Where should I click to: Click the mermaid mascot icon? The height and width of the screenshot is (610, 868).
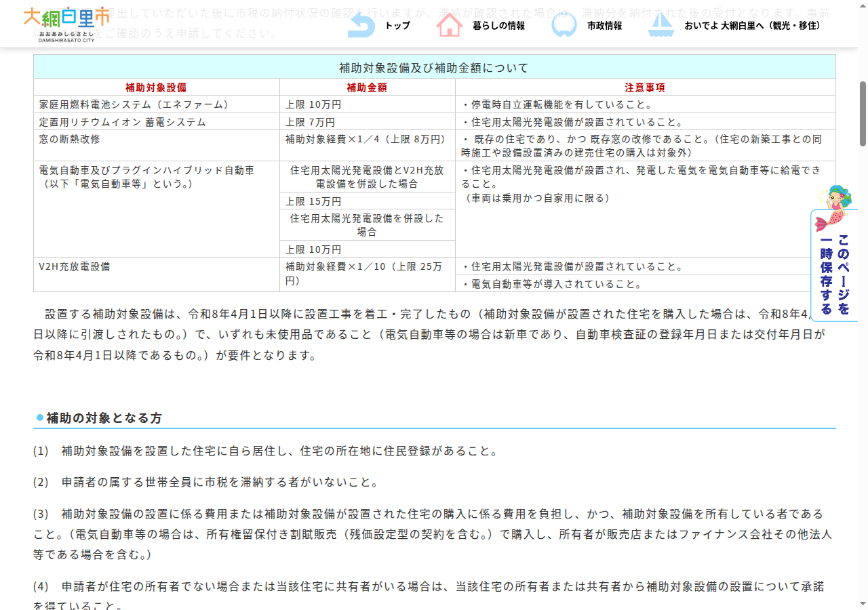833,207
